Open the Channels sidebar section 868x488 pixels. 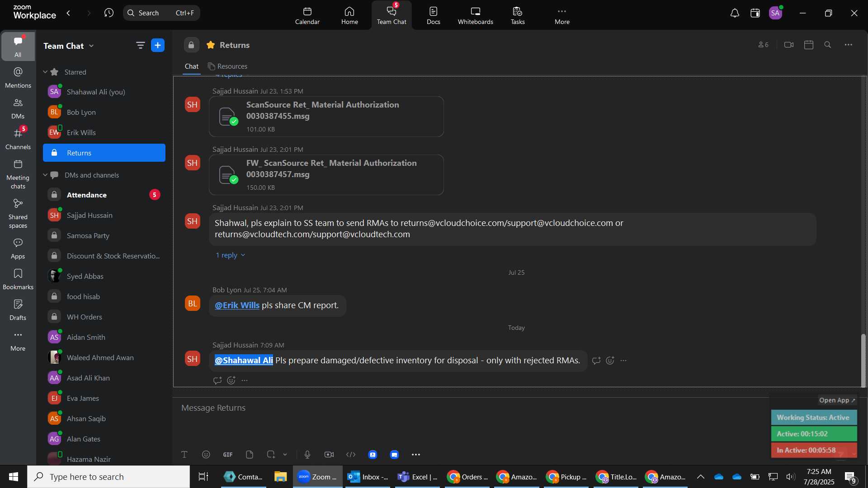(x=18, y=139)
